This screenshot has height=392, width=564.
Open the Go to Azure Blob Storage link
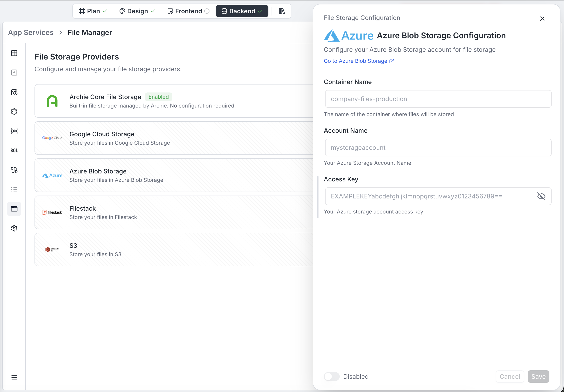pyautogui.click(x=359, y=61)
